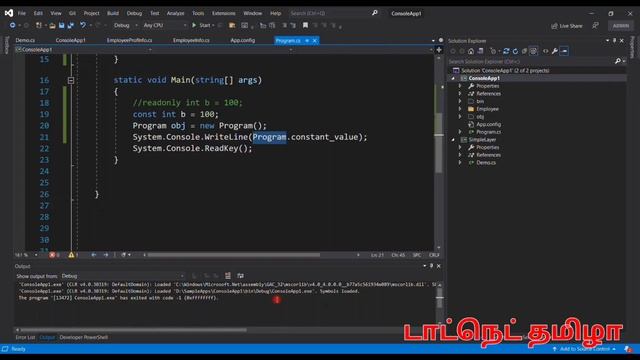
Task: Close the Program.cs tab
Action: tap(314, 40)
